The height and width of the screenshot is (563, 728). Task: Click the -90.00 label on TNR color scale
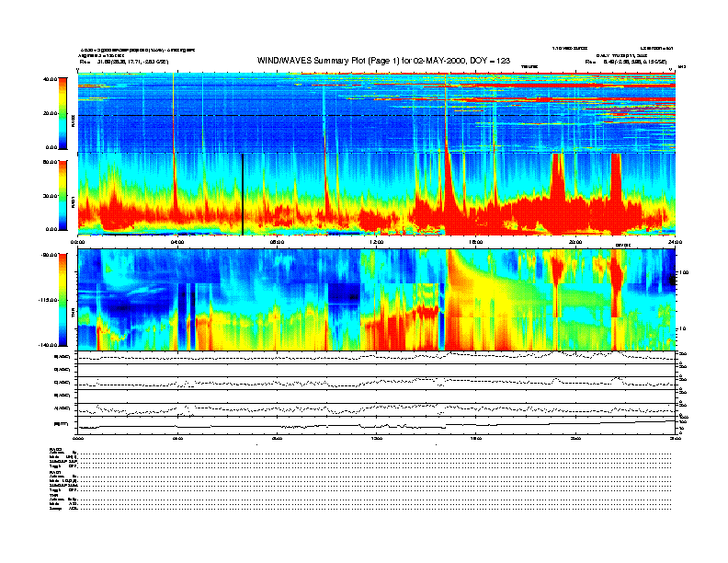tap(50, 255)
